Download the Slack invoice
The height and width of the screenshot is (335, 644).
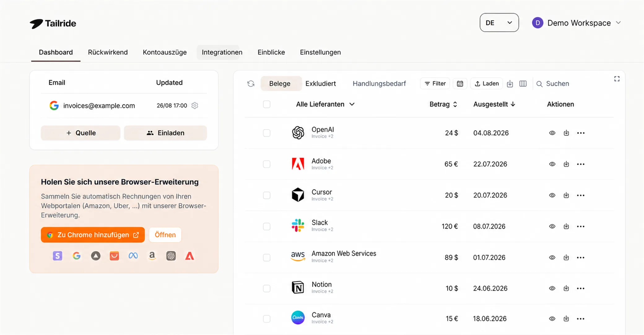point(566,226)
